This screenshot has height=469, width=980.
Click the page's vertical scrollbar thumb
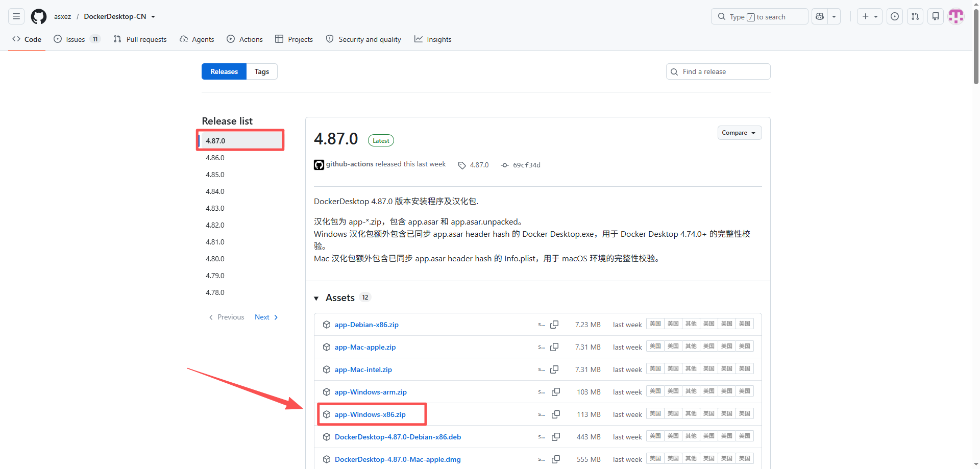pos(976,46)
